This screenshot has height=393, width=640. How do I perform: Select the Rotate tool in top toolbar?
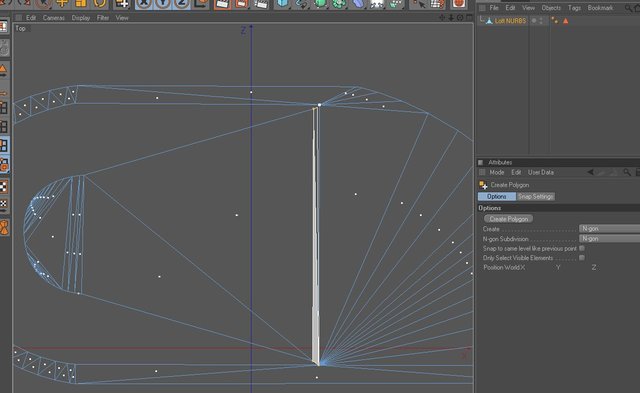[100, 3]
